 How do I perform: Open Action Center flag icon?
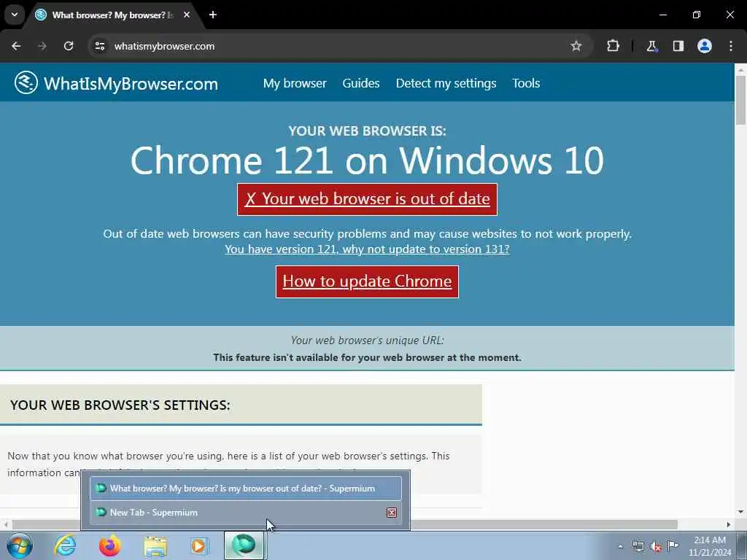coord(673,545)
